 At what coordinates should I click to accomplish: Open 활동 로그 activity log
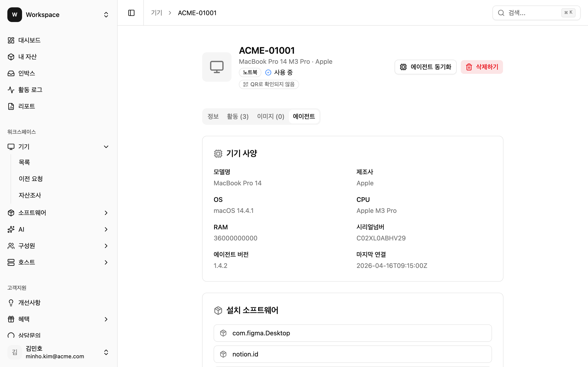coord(30,90)
